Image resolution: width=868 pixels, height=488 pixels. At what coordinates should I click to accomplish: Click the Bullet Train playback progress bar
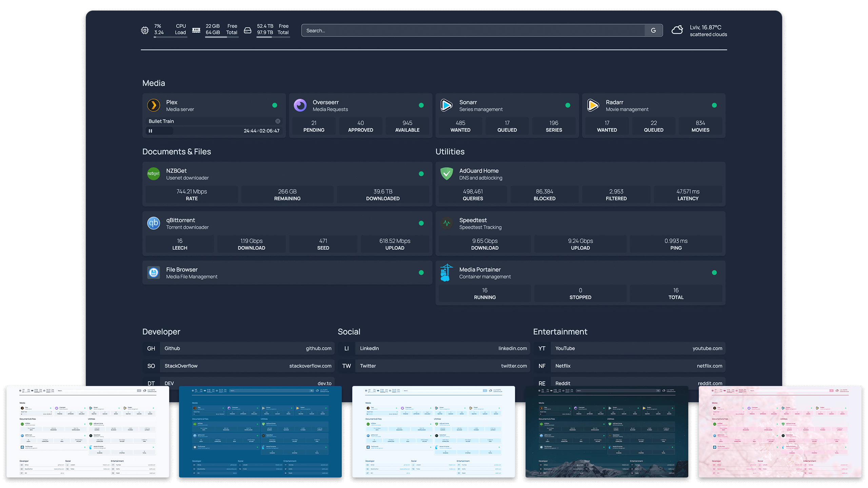click(203, 131)
